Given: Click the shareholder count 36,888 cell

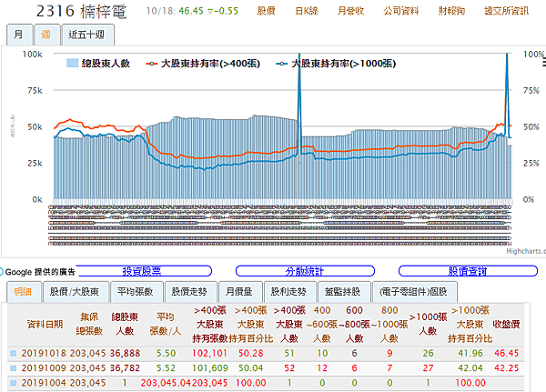Looking at the screenshot, I should [125, 354].
